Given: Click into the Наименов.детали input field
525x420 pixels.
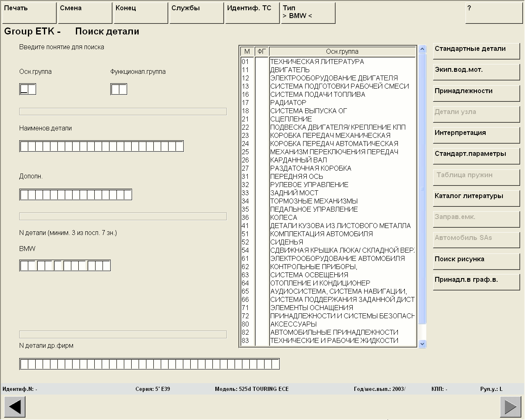Looking at the screenshot, I should 101,146.
